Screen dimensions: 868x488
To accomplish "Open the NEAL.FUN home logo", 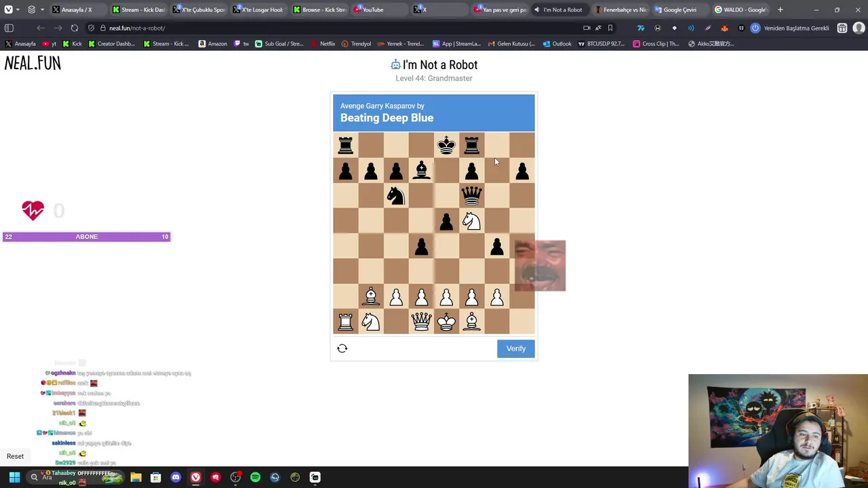I will click(33, 63).
